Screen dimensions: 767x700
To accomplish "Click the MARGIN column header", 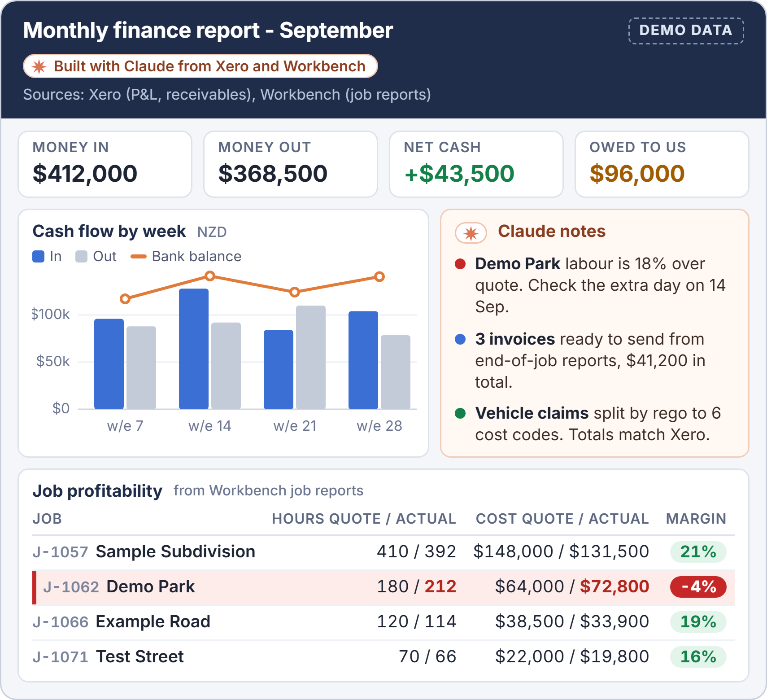I will point(696,519).
